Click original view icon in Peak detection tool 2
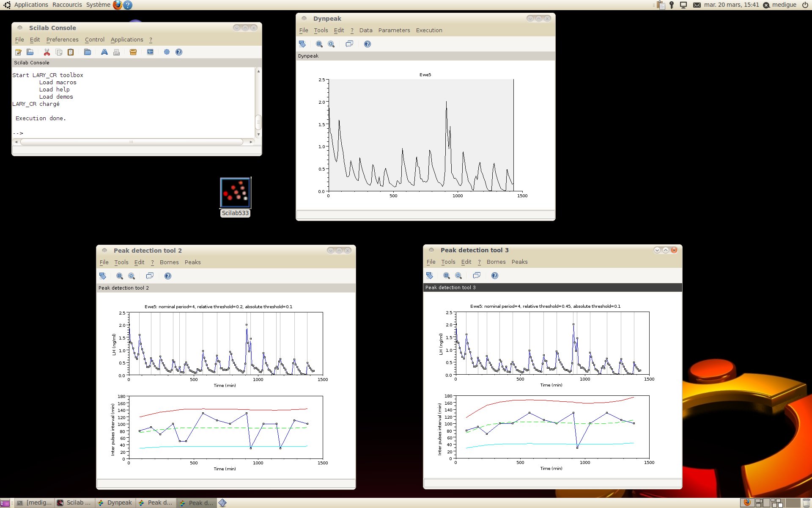This screenshot has width=812, height=508. click(x=132, y=276)
